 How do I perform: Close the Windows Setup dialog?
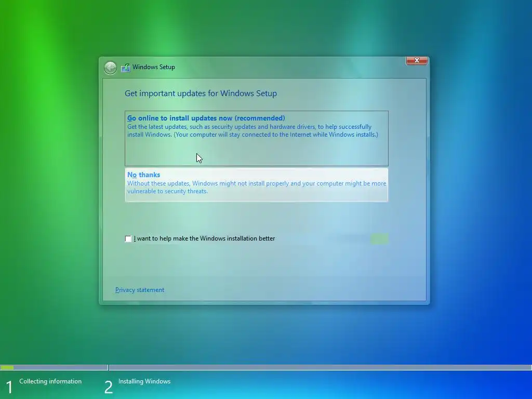(417, 60)
